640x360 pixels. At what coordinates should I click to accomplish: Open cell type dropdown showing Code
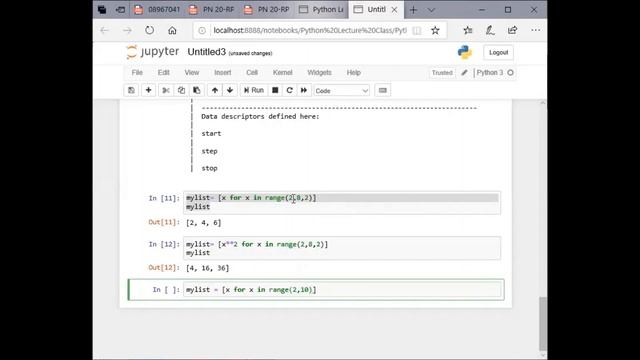pos(342,91)
